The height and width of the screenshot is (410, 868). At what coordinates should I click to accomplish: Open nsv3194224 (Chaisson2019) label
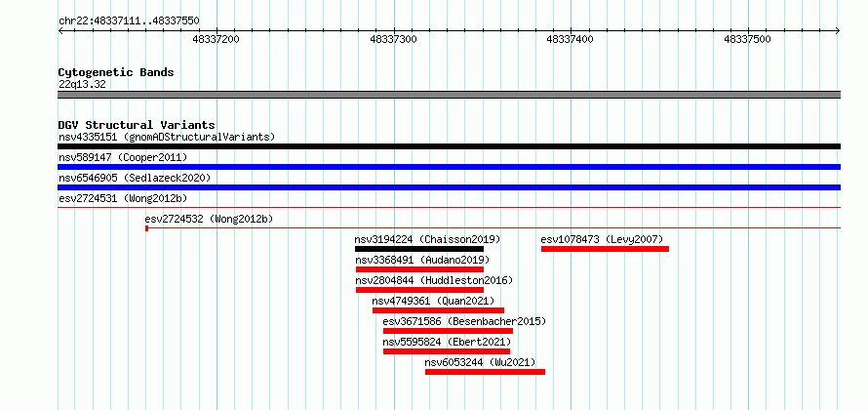point(427,239)
